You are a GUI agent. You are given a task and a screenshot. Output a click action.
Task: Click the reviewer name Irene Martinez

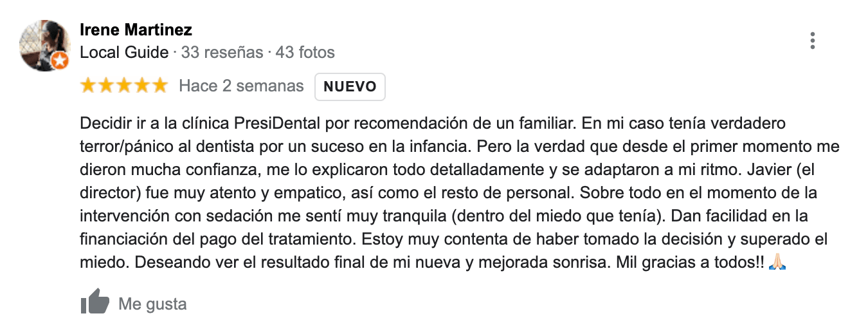point(136,30)
